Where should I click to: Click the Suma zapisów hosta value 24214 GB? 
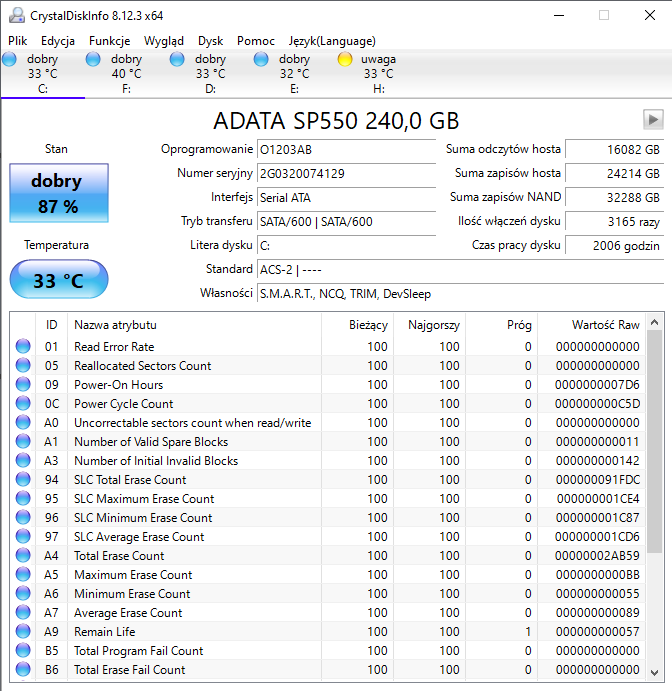click(x=615, y=173)
